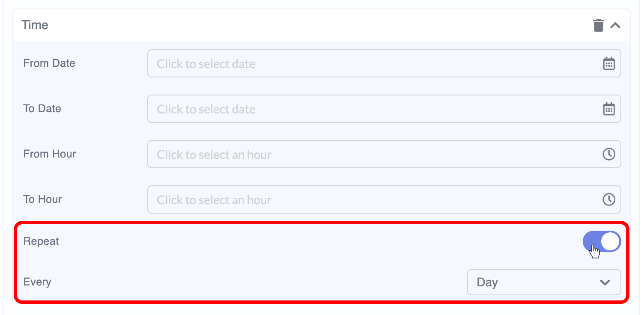The width and height of the screenshot is (644, 315).
Task: Disable the Repeat toggle switch
Action: (x=602, y=242)
